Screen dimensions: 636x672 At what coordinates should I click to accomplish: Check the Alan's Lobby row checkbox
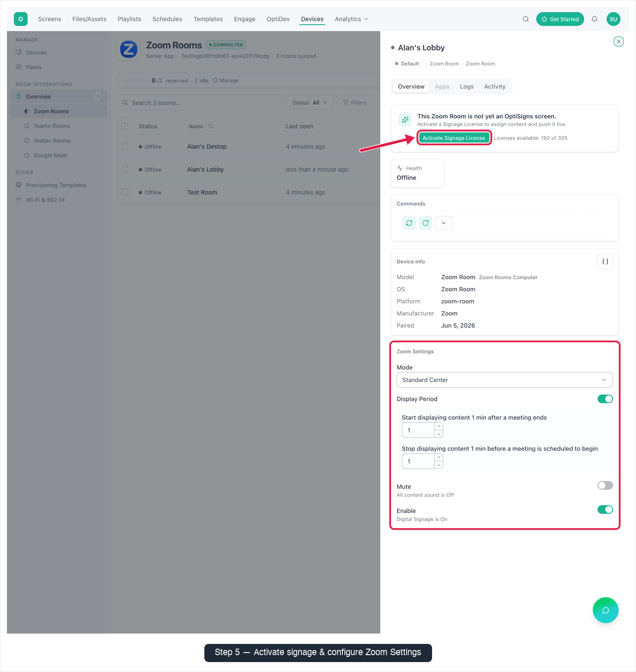125,169
